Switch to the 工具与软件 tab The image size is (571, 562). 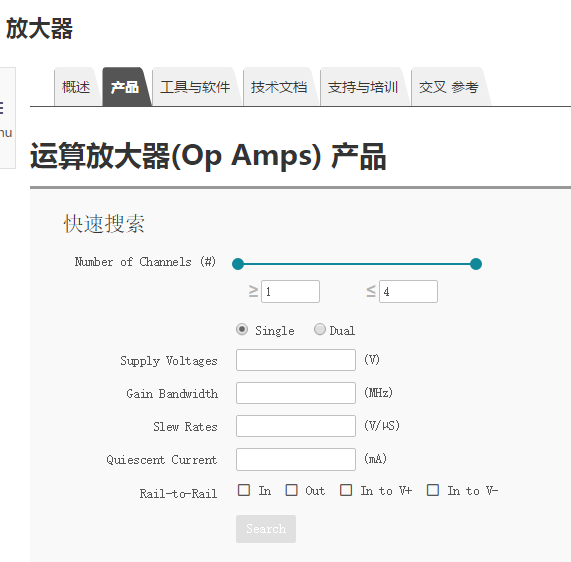click(195, 87)
